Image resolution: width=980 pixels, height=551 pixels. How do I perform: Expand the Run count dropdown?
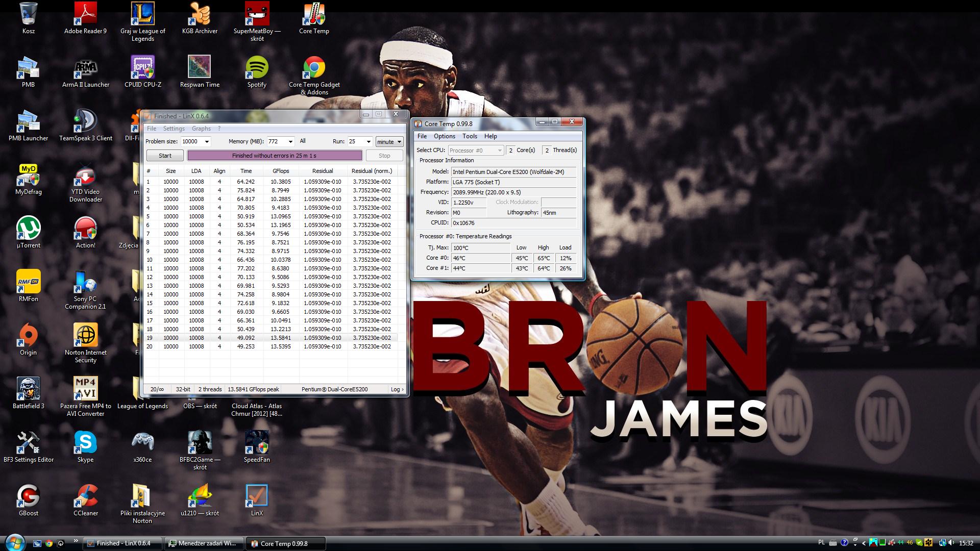click(x=368, y=142)
